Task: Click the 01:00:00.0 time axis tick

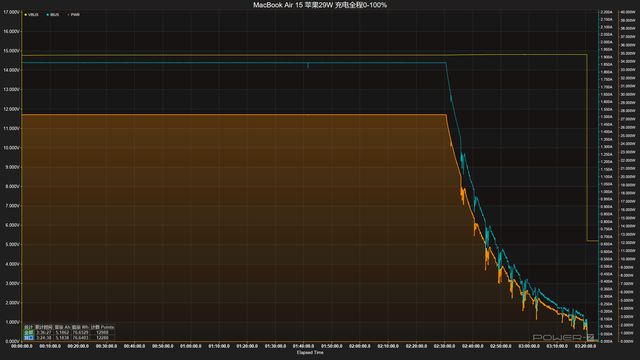Action: 191,346
